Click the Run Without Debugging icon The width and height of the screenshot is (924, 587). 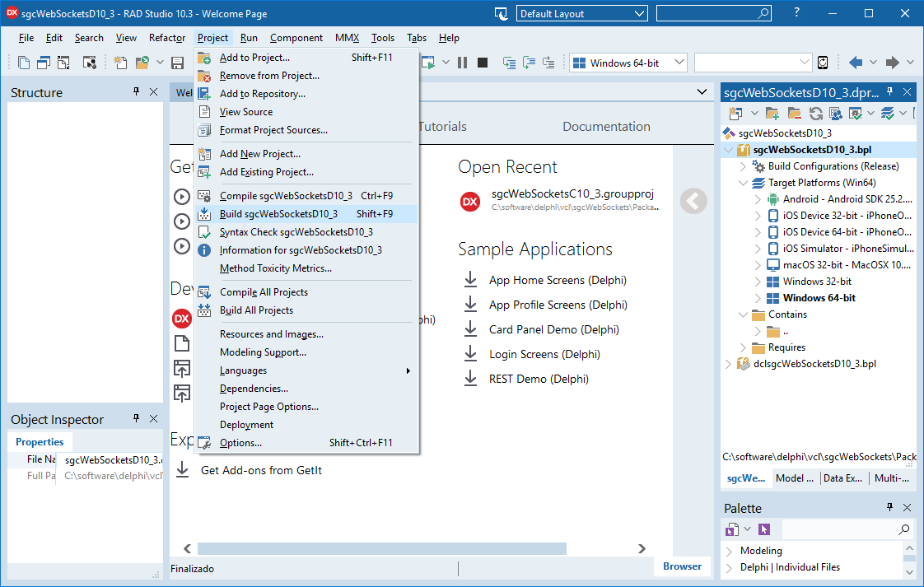(x=428, y=63)
